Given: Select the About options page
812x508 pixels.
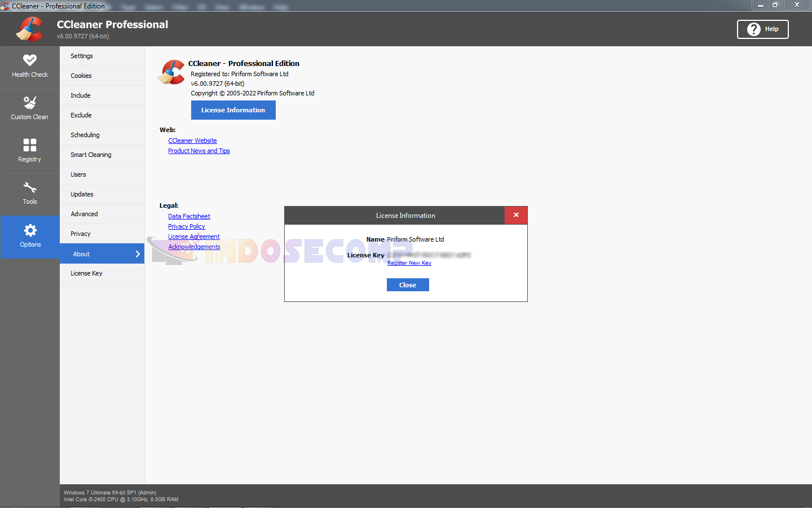Looking at the screenshot, I should (102, 254).
